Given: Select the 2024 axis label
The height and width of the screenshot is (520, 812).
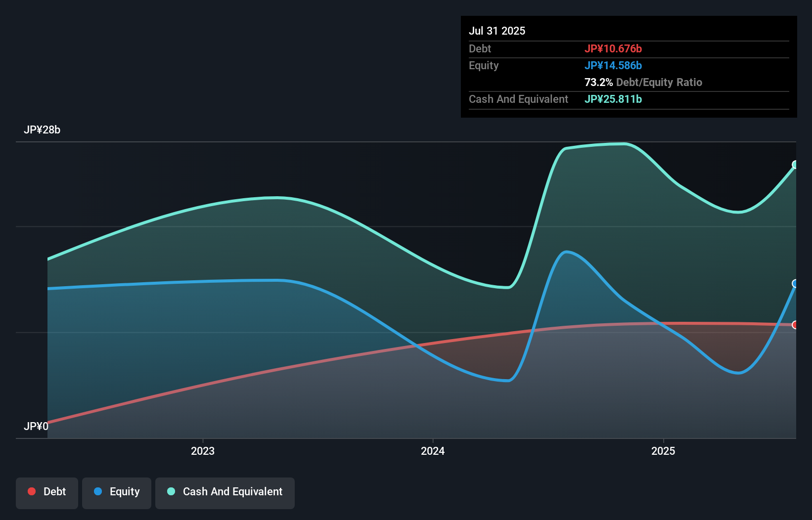Looking at the screenshot, I should coord(432,450).
